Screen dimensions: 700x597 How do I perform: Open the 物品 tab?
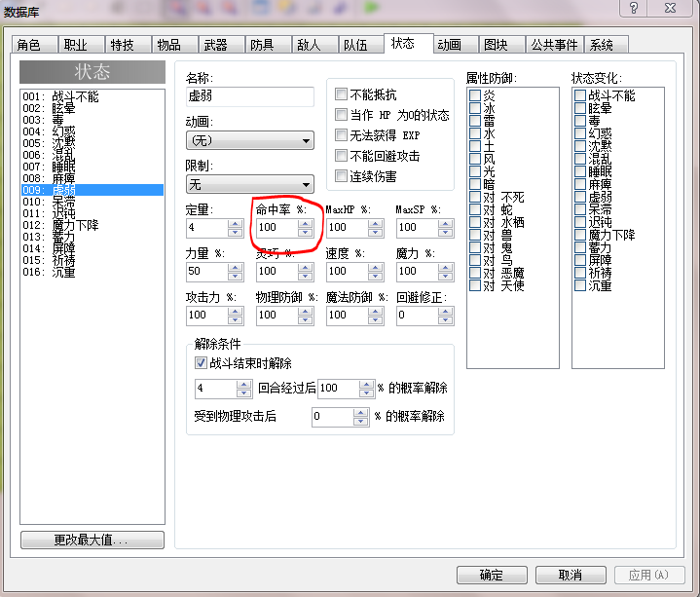pyautogui.click(x=174, y=45)
